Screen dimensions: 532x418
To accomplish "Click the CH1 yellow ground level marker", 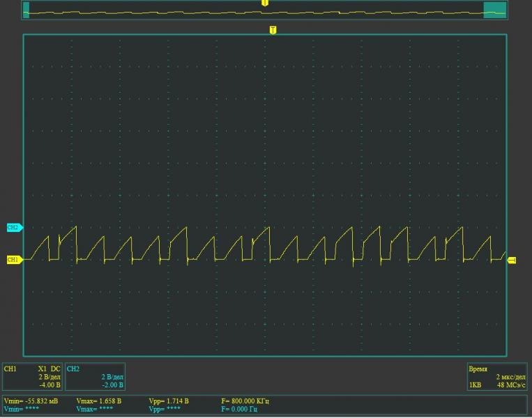I will click(x=14, y=260).
